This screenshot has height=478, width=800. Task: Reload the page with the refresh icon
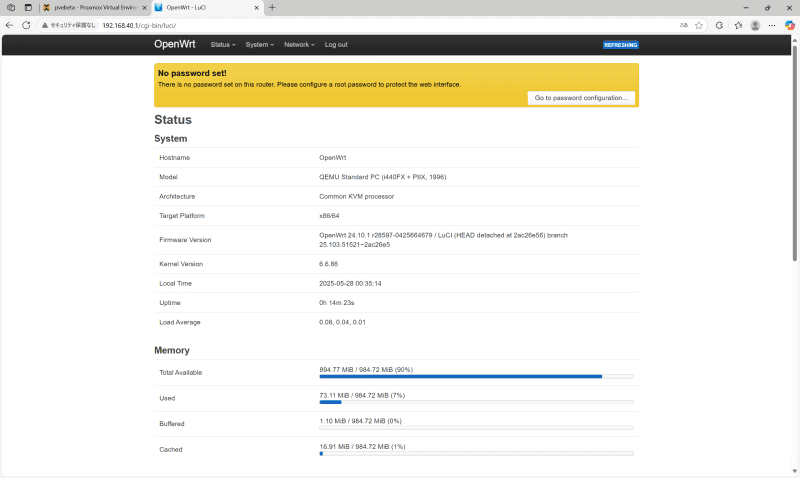25,25
